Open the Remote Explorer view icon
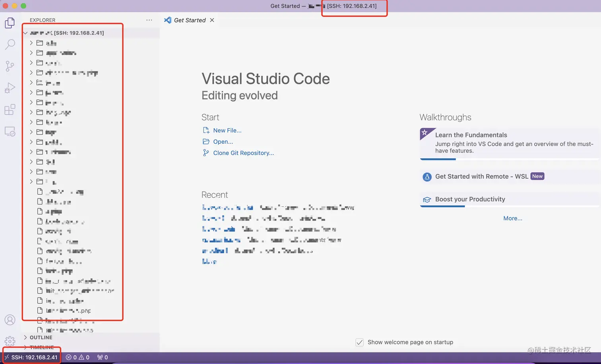Image resolution: width=601 pixels, height=364 pixels. (10, 131)
